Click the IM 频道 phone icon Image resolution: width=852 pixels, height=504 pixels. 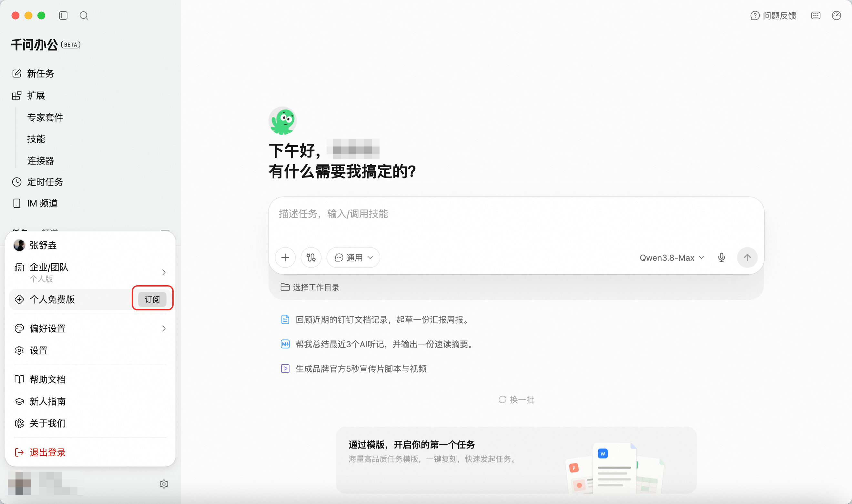point(17,203)
